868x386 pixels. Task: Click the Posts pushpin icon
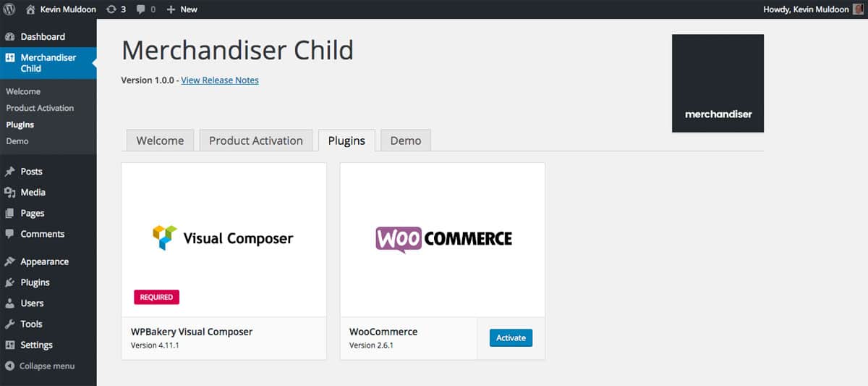click(9, 172)
